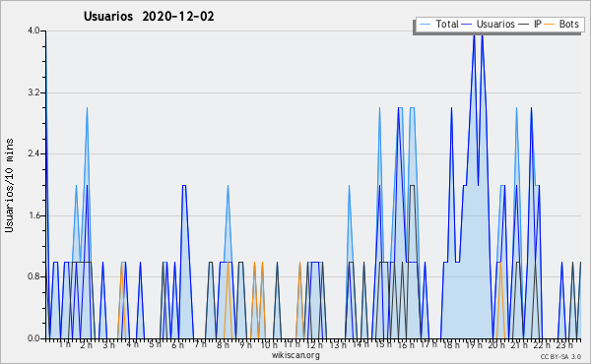Image resolution: width=591 pixels, height=364 pixels.
Task: Click the light blue Total legend line
Action: click(425, 25)
